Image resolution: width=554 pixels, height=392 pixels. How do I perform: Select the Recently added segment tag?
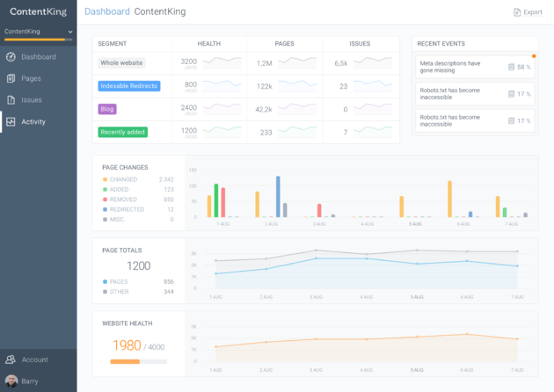click(122, 132)
